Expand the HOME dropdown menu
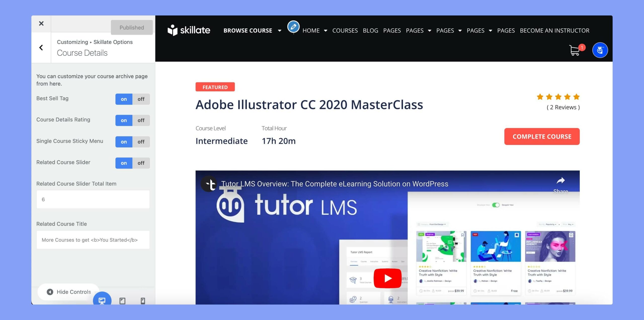Viewport: 644px width, 320px height. pyautogui.click(x=325, y=30)
